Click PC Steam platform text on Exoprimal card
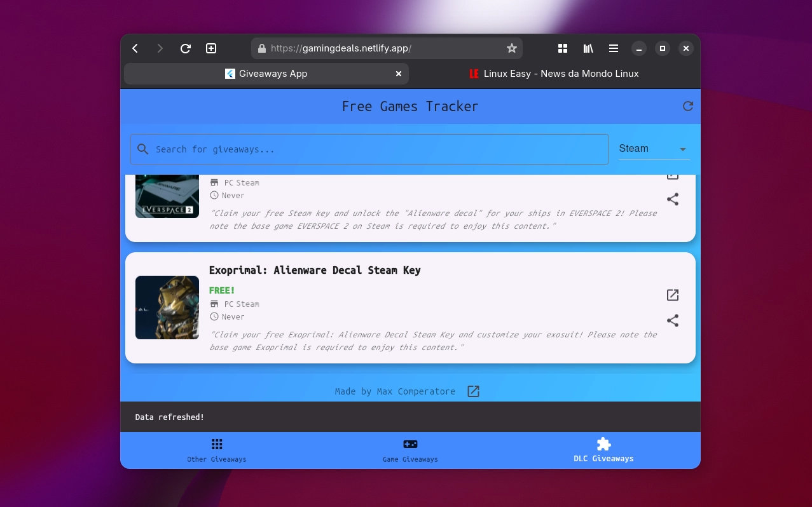This screenshot has width=812, height=507. tap(242, 304)
